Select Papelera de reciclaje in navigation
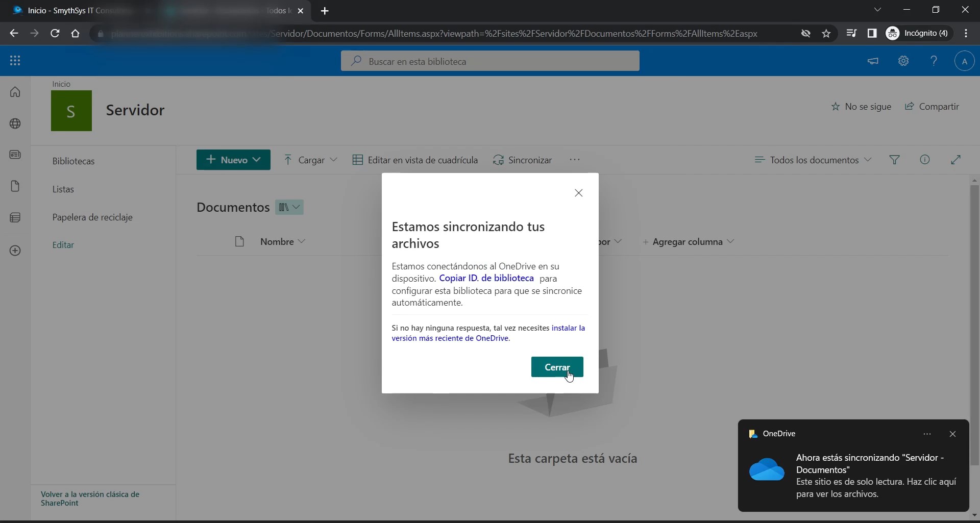Viewport: 980px width, 523px height. point(92,217)
